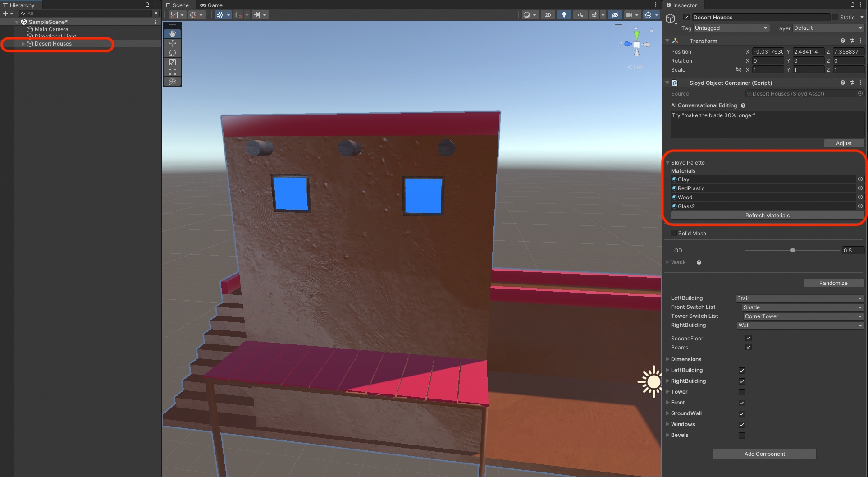Open the LeftBuilding Stair dropdown
The width and height of the screenshot is (868, 477).
[799, 298]
